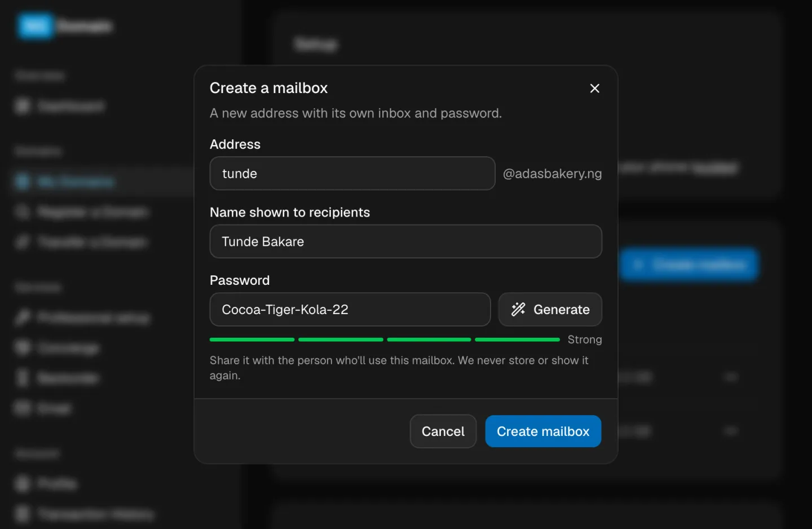Image resolution: width=812 pixels, height=529 pixels.
Task: Click the Name shown to recipients label
Action: 290,213
